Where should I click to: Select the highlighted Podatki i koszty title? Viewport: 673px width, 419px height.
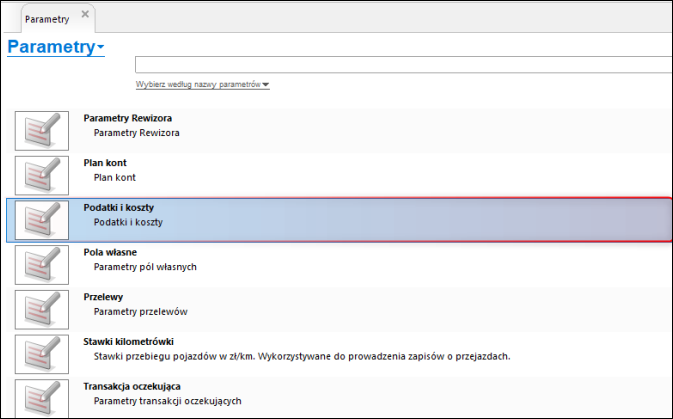click(x=118, y=207)
